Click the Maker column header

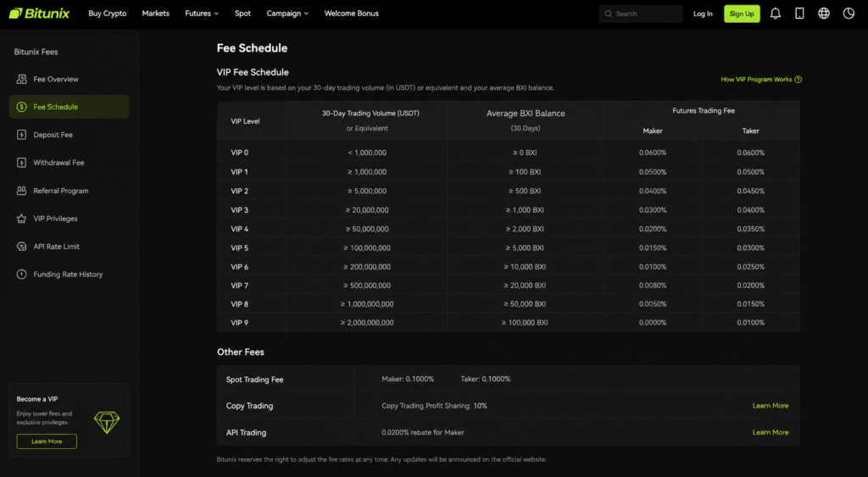(x=653, y=131)
